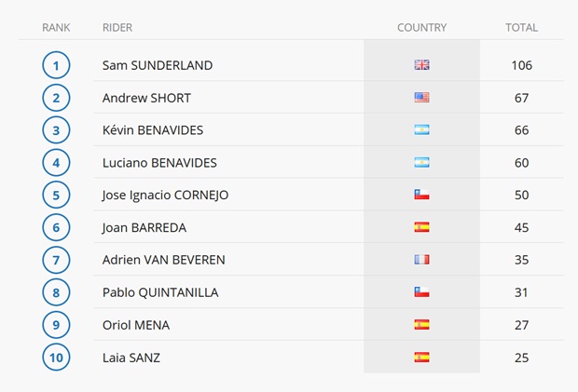The width and height of the screenshot is (578, 392).
Task: Select the rank 10 circle badge
Action: (56, 357)
